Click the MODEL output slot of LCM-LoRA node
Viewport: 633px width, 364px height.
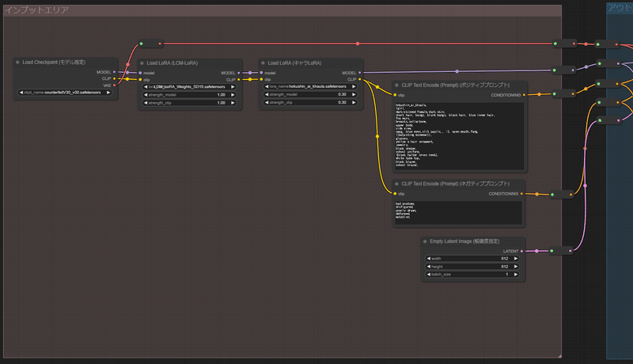[x=239, y=73]
